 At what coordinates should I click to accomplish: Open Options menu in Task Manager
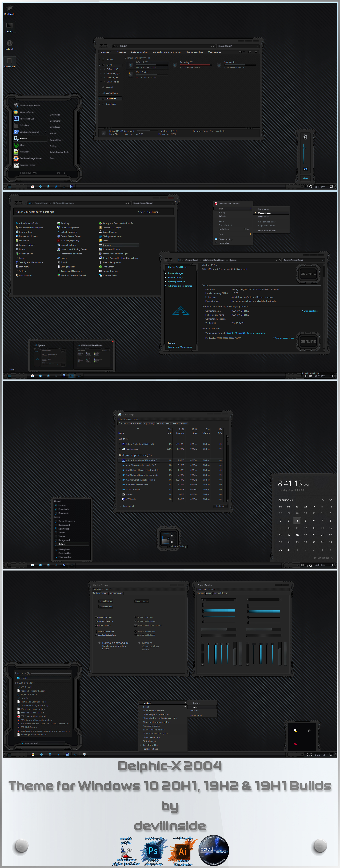tap(127, 419)
